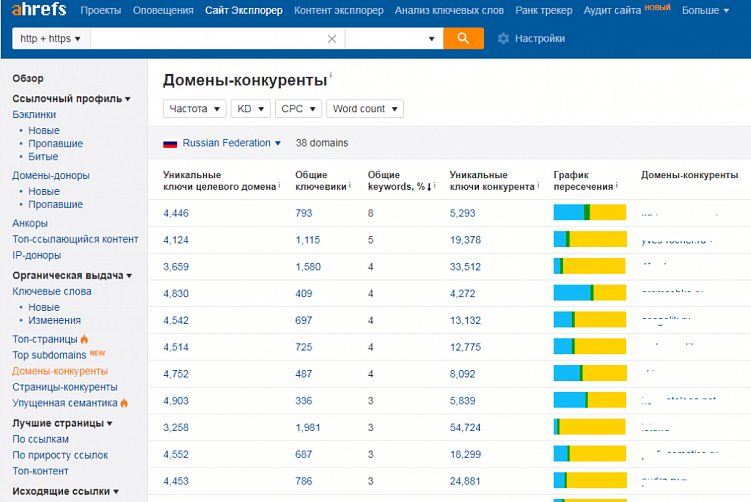751x502 pixels.
Task: Open the Больше menu in top navigation
Action: click(705, 10)
